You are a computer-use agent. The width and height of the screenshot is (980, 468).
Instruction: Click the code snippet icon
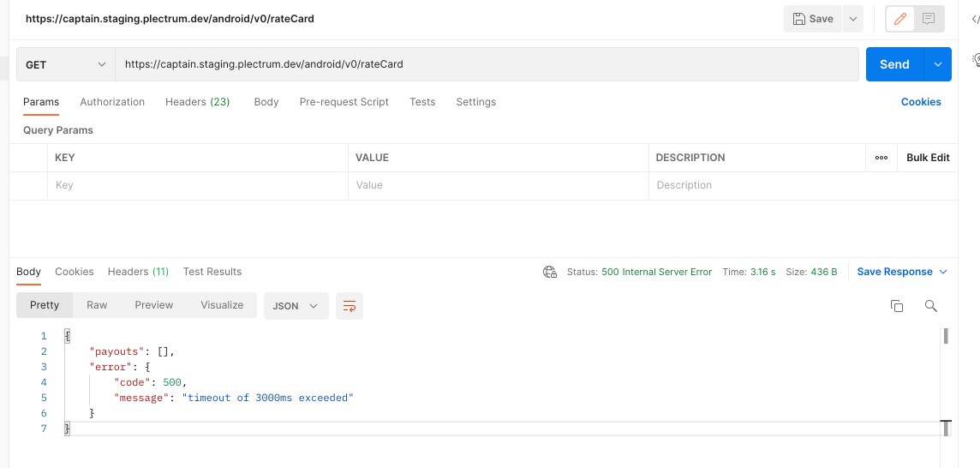click(x=975, y=19)
